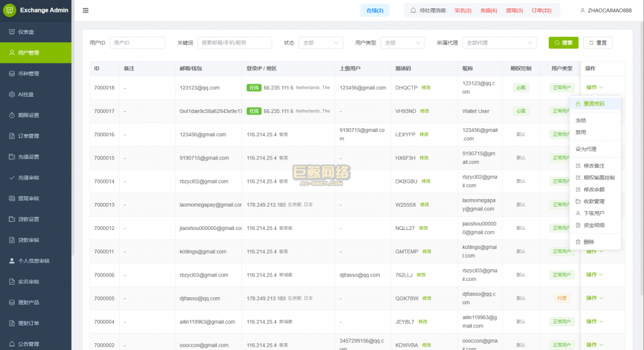Open 操作 dropdown for user 7000006
The image size is (644, 350).
pos(594,275)
